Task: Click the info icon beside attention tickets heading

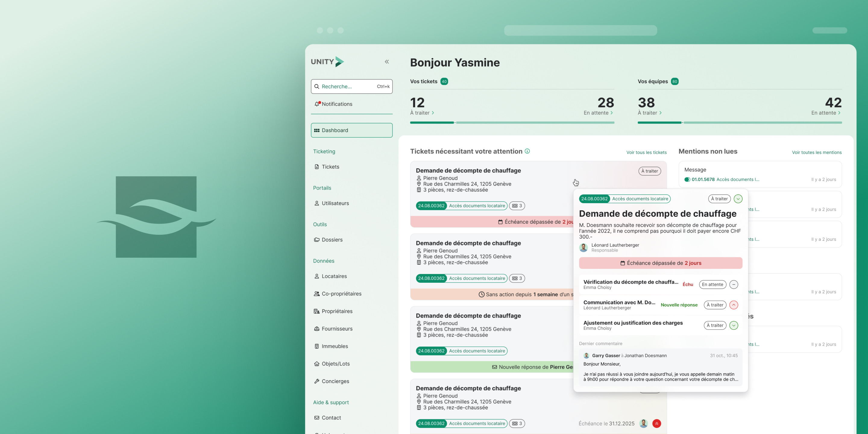Action: (x=527, y=151)
